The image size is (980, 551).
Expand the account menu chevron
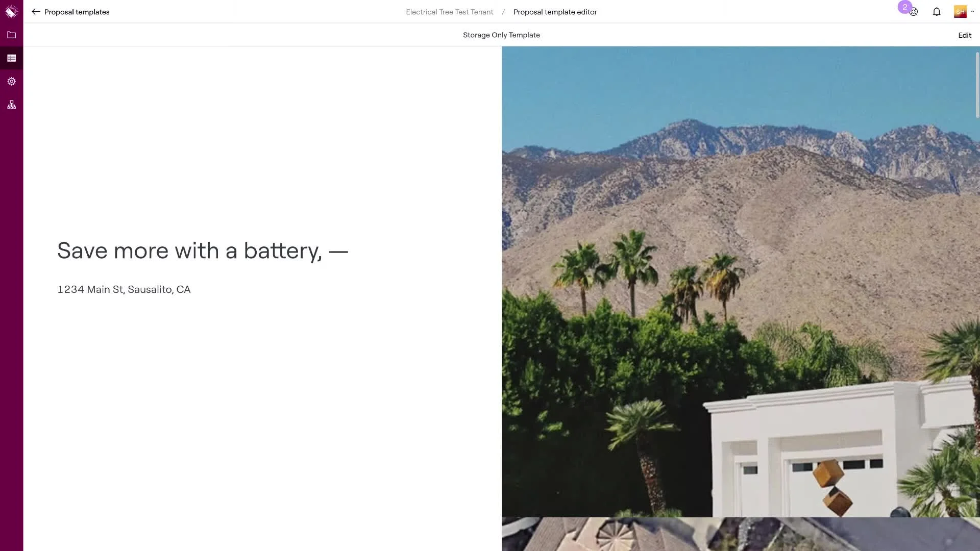pyautogui.click(x=972, y=11)
